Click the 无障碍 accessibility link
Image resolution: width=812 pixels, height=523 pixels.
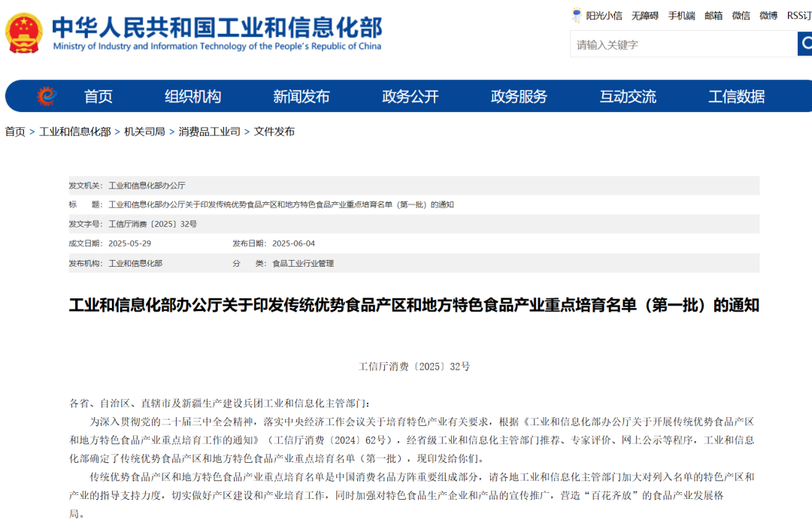(x=645, y=16)
